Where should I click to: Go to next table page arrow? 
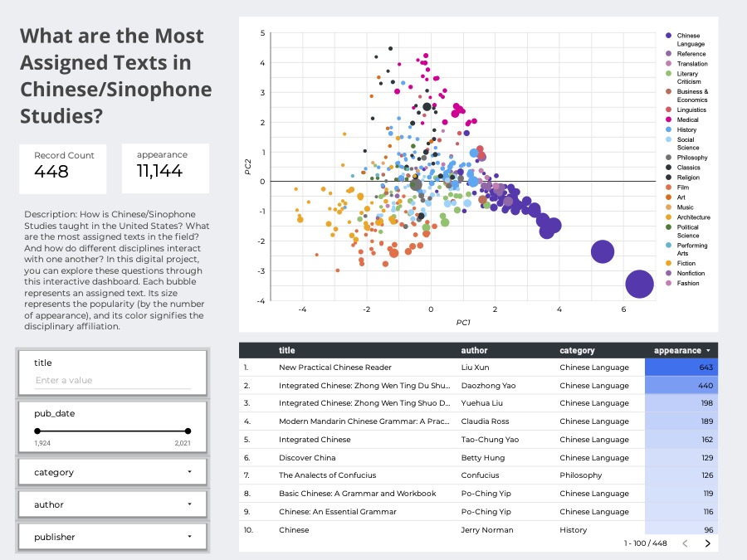click(x=707, y=543)
